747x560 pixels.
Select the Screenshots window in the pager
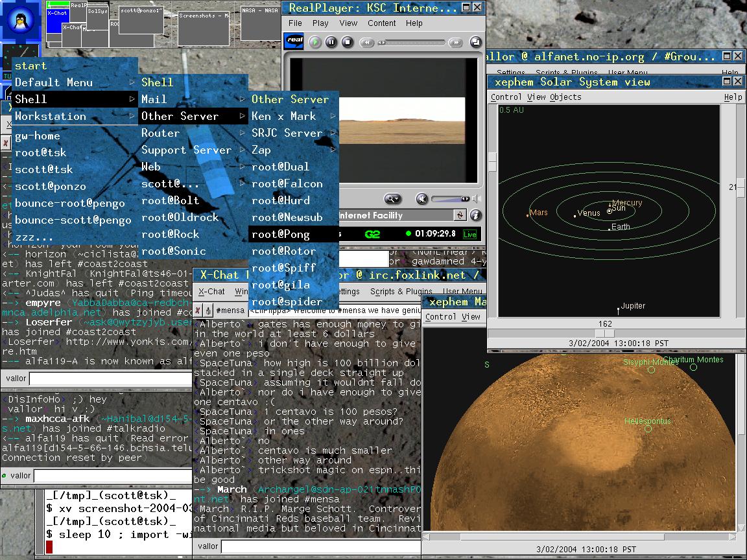pyautogui.click(x=204, y=29)
